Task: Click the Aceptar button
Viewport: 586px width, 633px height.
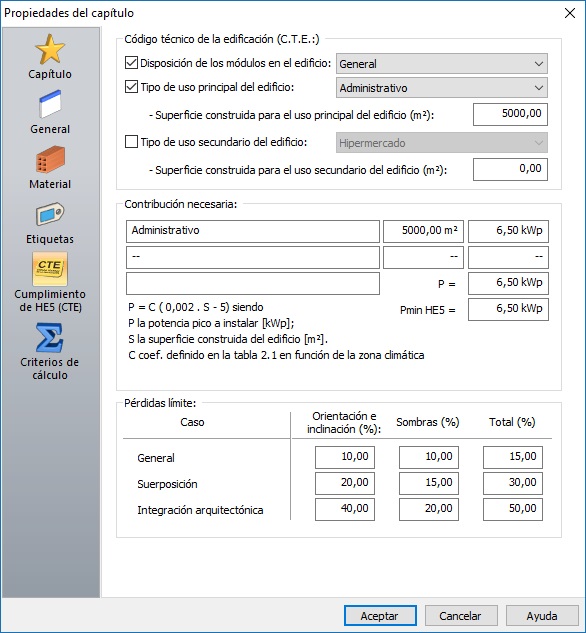Action: click(x=380, y=616)
